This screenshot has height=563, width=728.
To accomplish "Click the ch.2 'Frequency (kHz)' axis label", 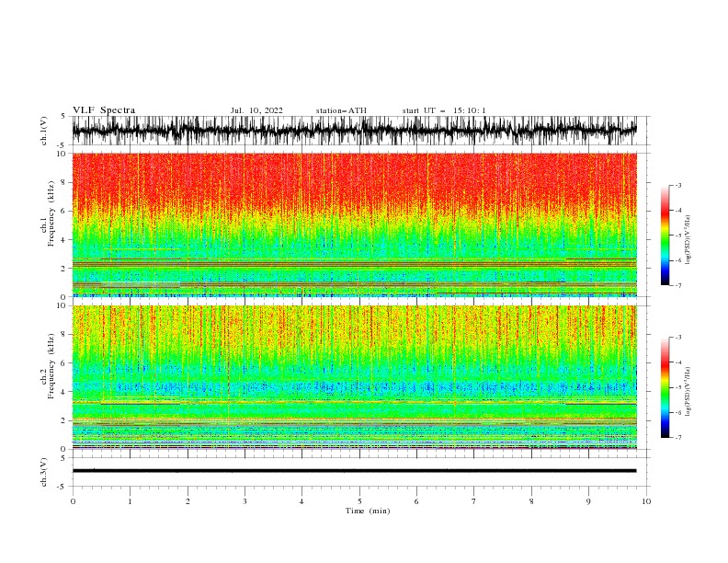I will (51, 366).
